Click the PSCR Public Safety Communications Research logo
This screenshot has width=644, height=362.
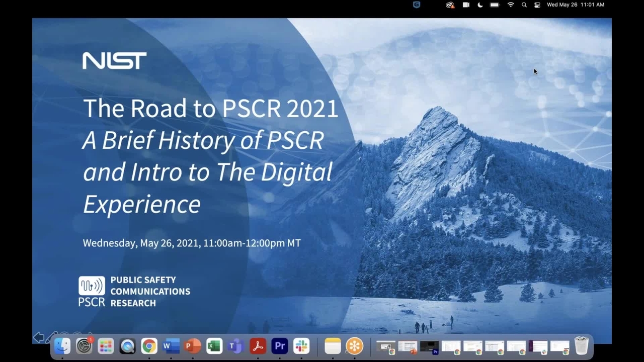(134, 292)
